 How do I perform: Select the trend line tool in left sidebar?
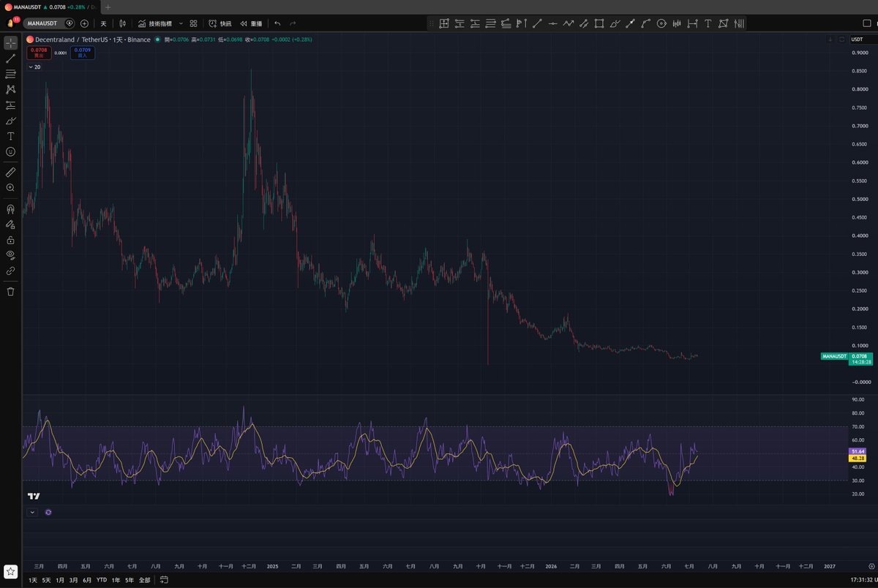pyautogui.click(x=10, y=59)
